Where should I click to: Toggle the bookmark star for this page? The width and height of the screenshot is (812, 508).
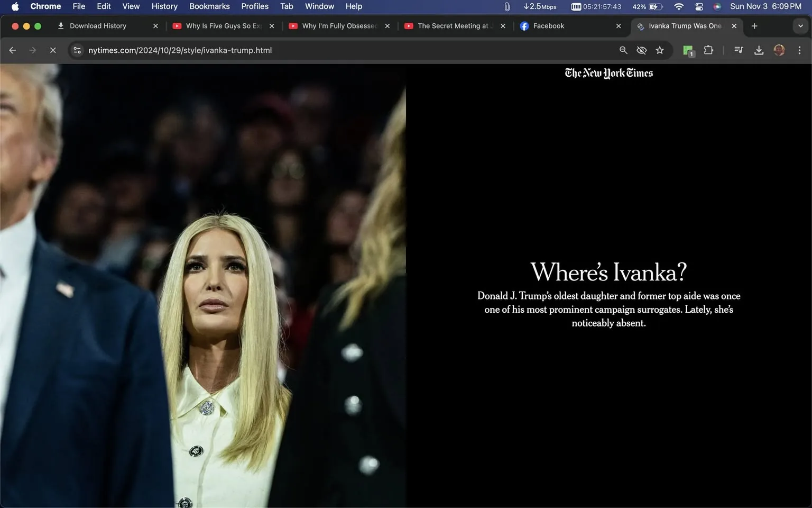tap(660, 50)
